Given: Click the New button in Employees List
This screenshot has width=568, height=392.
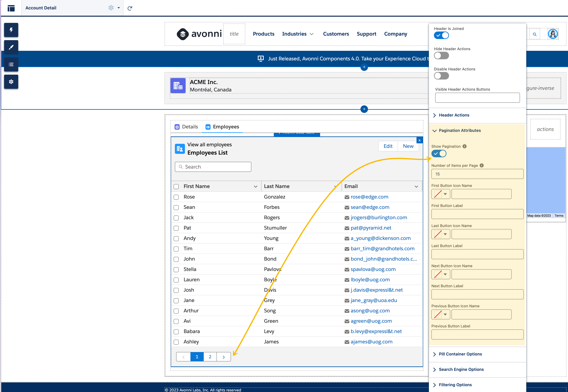Looking at the screenshot, I should tap(408, 146).
